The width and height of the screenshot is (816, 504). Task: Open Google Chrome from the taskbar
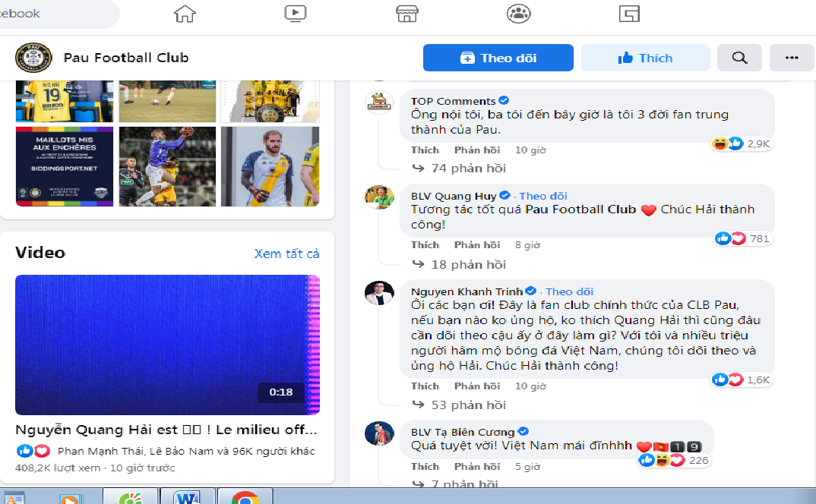(245, 499)
